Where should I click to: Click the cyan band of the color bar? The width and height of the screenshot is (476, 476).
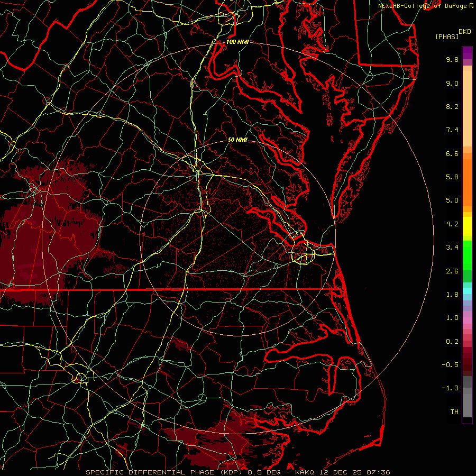coord(467,291)
